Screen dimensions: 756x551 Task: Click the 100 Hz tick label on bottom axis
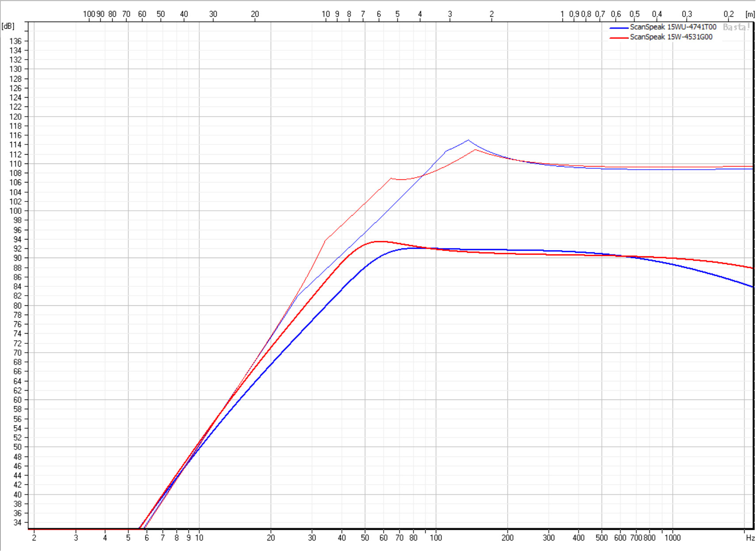pyautogui.click(x=435, y=538)
